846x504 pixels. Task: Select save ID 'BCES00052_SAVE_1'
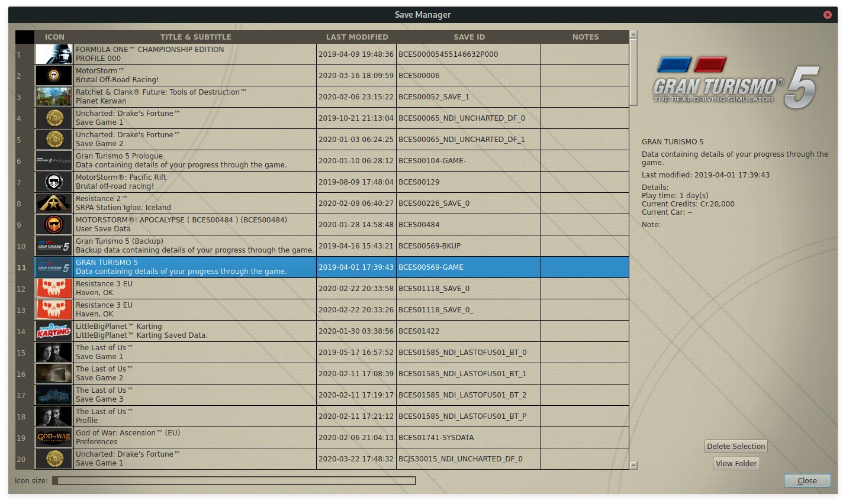pyautogui.click(x=468, y=97)
